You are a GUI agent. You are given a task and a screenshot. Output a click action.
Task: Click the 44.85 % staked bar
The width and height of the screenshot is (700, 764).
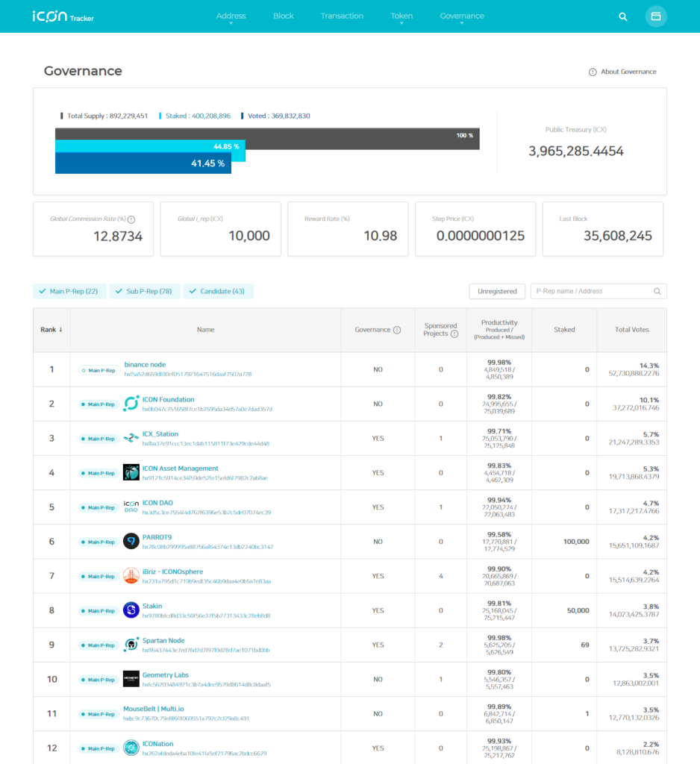(x=150, y=146)
